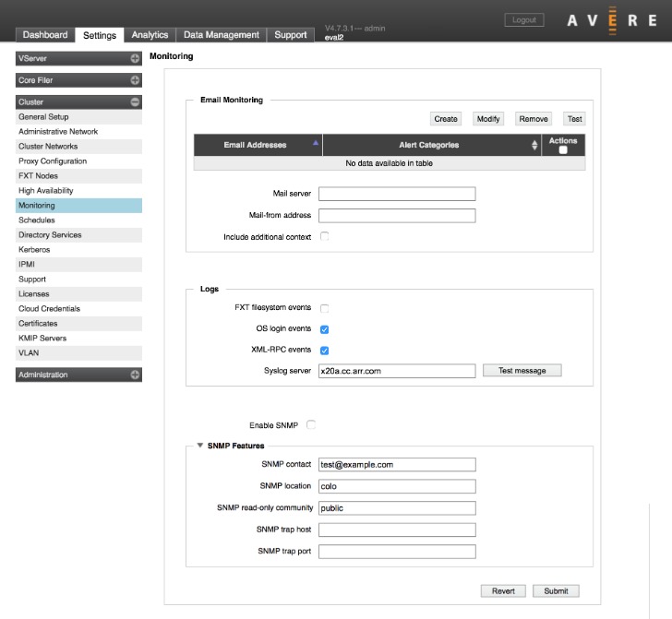672x619 pixels.
Task: Open Cloud Credentials page
Action: click(x=78, y=309)
